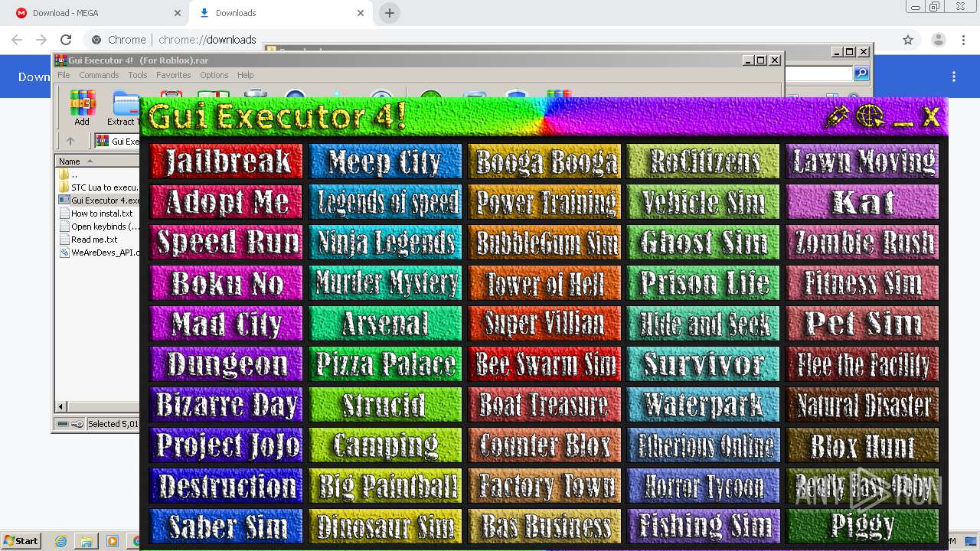Viewport: 980px width, 551px height.
Task: Open a new Chrome tab with plus button
Action: pos(390,13)
